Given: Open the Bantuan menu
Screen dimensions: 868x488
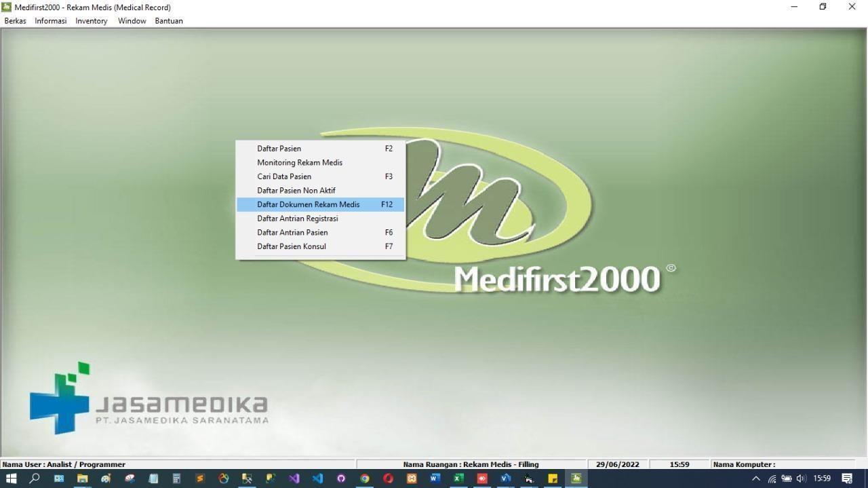Looking at the screenshot, I should (169, 21).
